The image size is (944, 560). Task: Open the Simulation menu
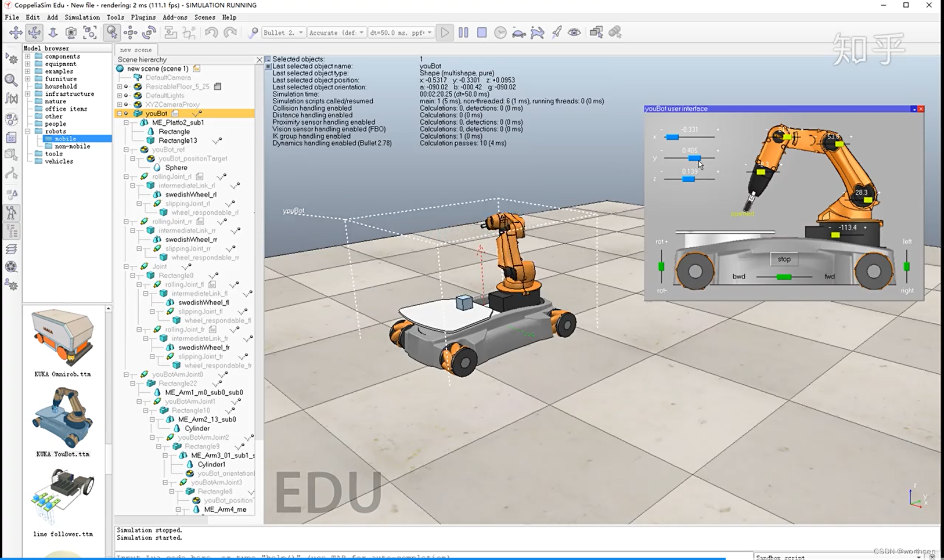click(x=82, y=17)
